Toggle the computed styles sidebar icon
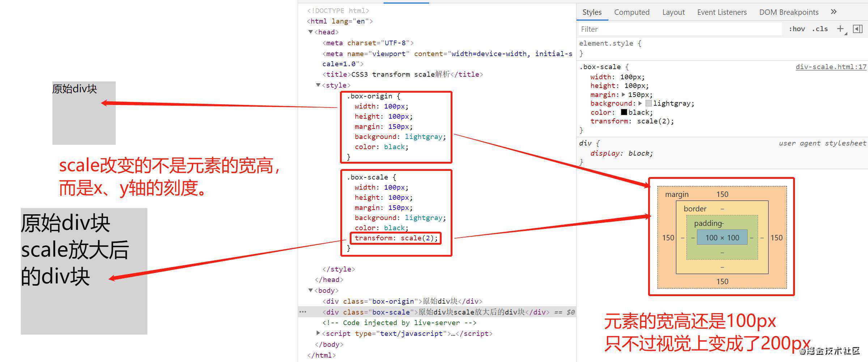The image size is (868, 362). click(858, 29)
